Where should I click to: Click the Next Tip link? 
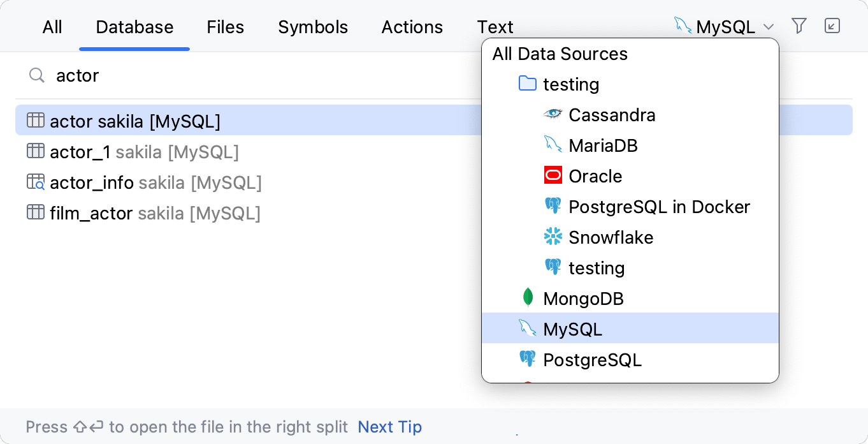coord(389,427)
